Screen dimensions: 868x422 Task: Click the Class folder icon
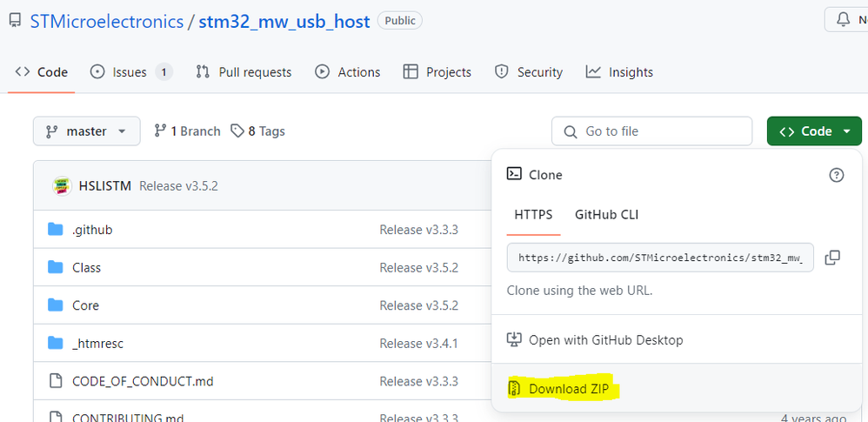point(56,267)
